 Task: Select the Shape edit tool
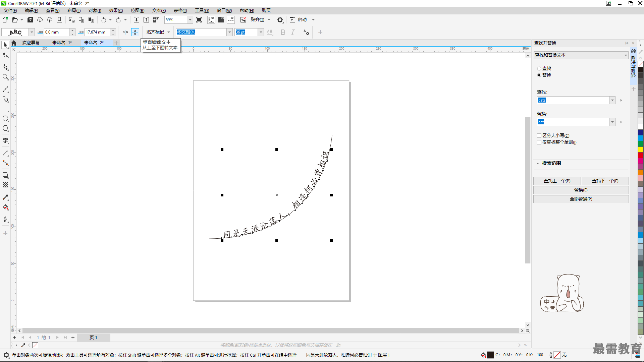(5, 56)
